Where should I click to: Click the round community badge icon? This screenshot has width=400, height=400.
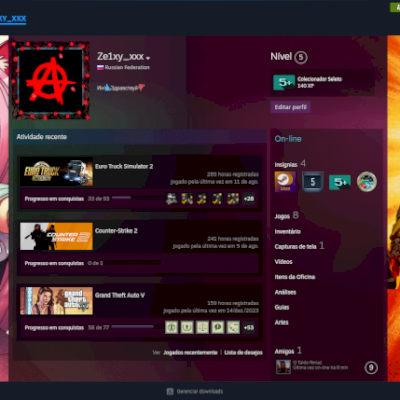[367, 182]
